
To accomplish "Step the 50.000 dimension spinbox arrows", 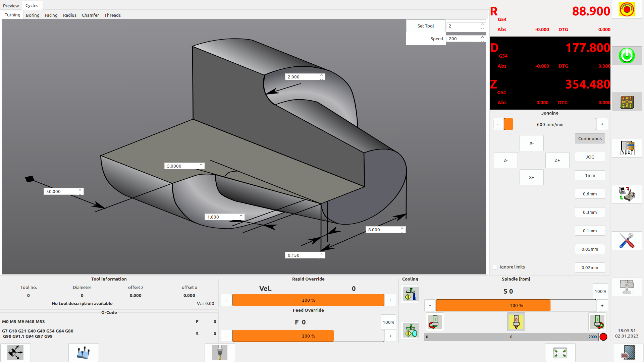I will pyautogui.click(x=80, y=192).
